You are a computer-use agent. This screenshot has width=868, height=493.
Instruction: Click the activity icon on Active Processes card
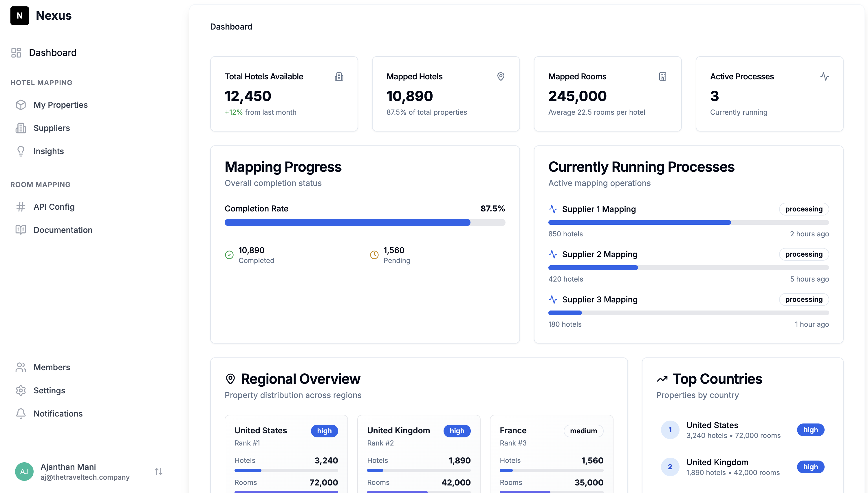click(x=825, y=76)
